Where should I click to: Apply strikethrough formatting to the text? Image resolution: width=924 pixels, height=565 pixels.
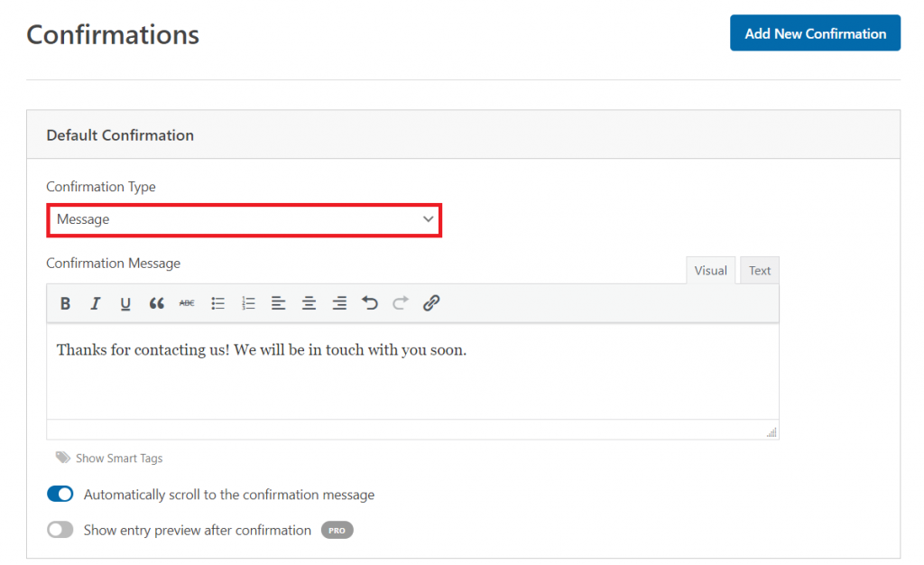point(187,302)
